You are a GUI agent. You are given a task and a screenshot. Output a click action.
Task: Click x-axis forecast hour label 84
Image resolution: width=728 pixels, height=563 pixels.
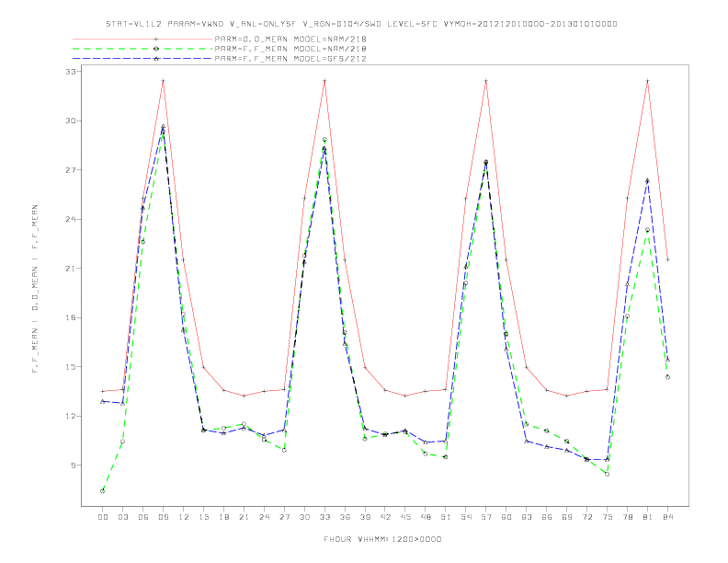point(667,517)
